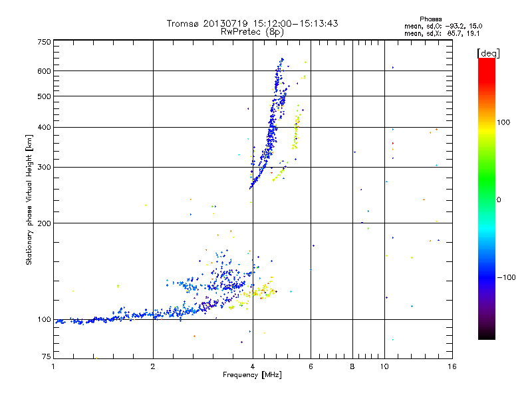
Task: Click the green region of the colorbar near 0
Action: [x=487, y=190]
